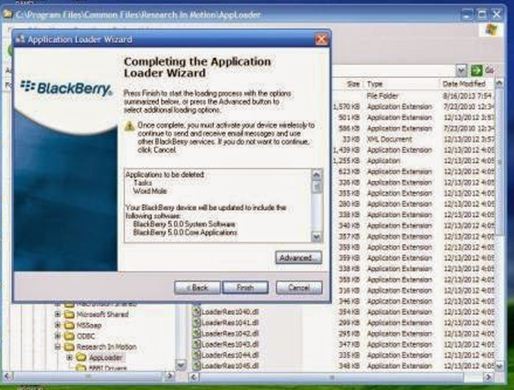Go Back in the Application Loader Wizard
The height and width of the screenshot is (390, 514).
(197, 287)
